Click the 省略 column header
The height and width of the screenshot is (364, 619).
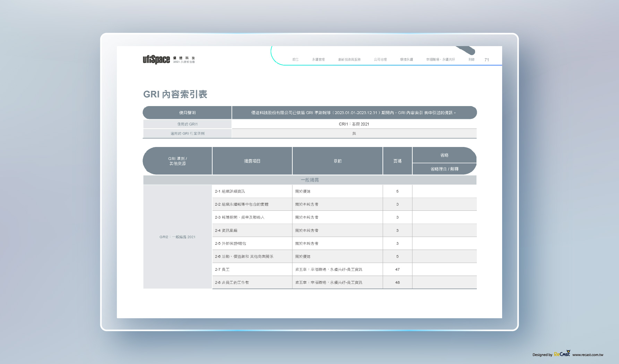[445, 155]
